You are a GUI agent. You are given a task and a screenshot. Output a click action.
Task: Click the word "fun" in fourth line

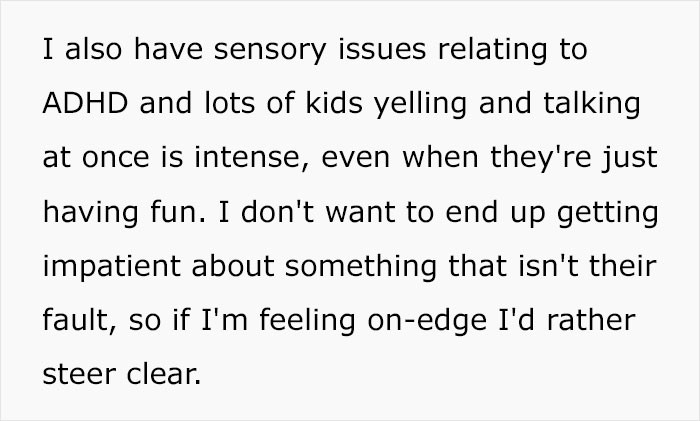pyautogui.click(x=173, y=211)
